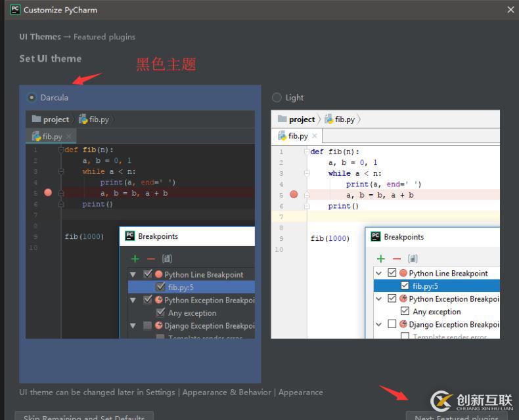Click the Python Exception Breakpoint icon in Darcula tree
Viewport: 519px width, 420px height.
click(159, 300)
